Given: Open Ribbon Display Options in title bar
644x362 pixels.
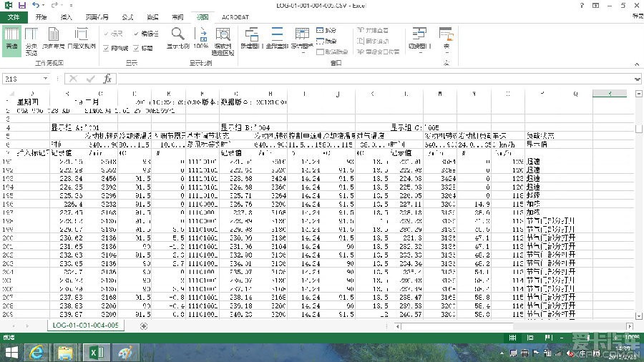Looking at the screenshot, I should pos(595,5).
